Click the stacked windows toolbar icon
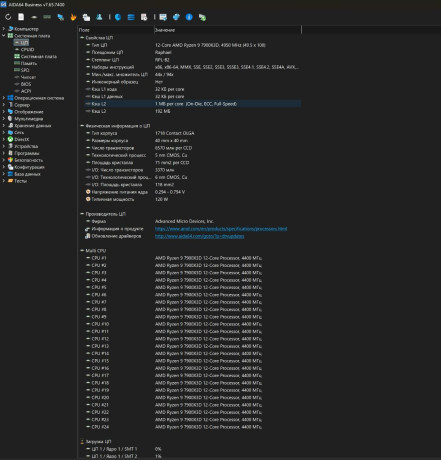441x460 pixels. click(x=86, y=17)
